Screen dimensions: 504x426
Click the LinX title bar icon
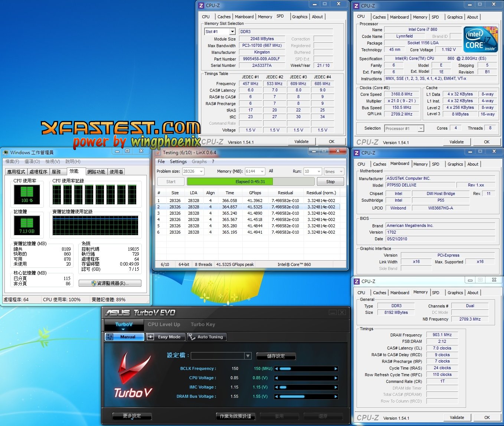[x=158, y=152]
